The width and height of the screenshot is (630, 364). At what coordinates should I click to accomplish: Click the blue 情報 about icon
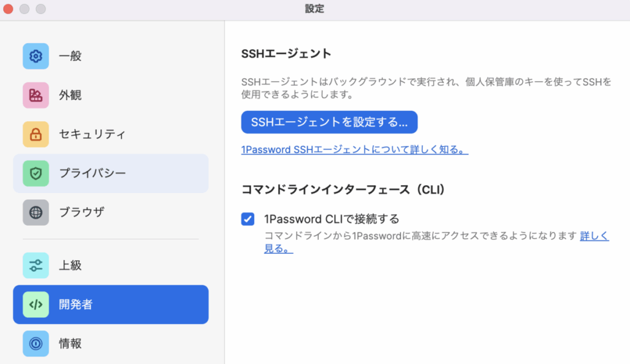36,344
